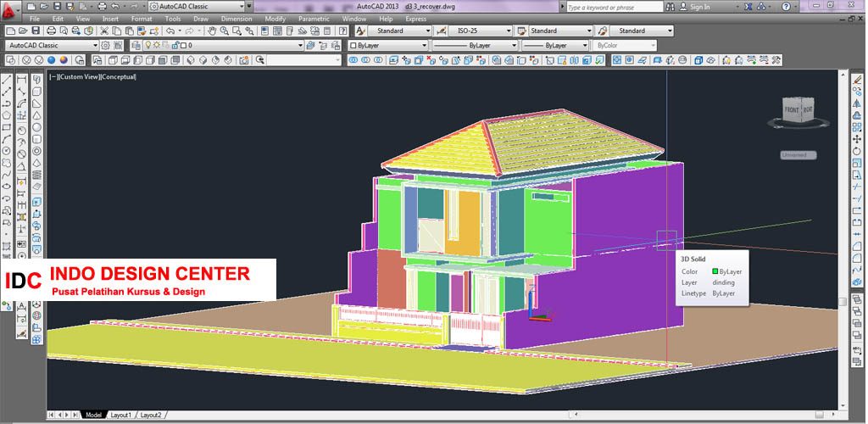Click the Text Style icon
The height and width of the screenshot is (424, 868).
(360, 31)
